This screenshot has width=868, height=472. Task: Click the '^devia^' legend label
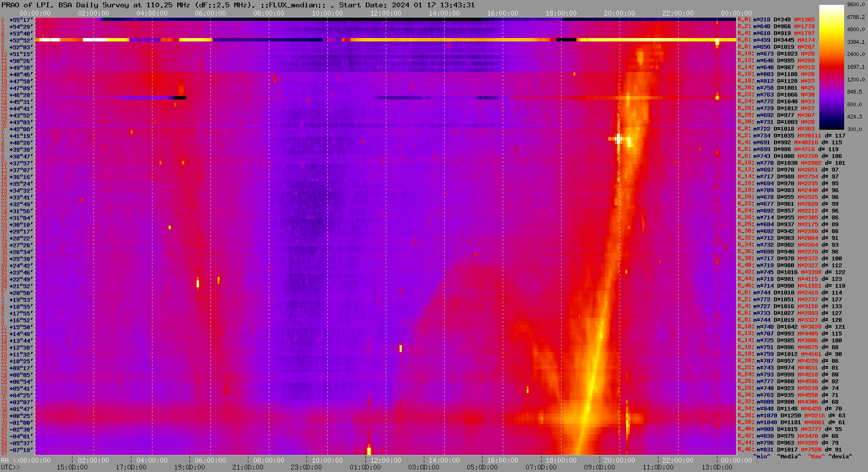tap(841, 456)
